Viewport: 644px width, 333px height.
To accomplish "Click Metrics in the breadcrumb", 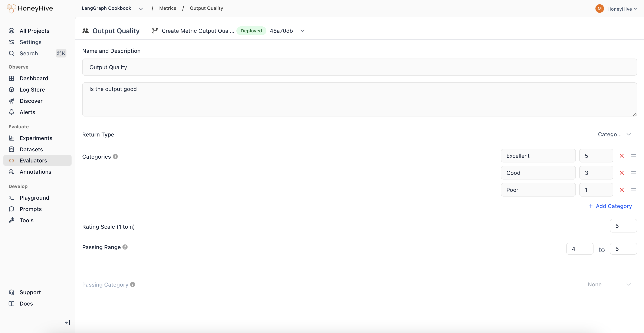I will pos(168,8).
